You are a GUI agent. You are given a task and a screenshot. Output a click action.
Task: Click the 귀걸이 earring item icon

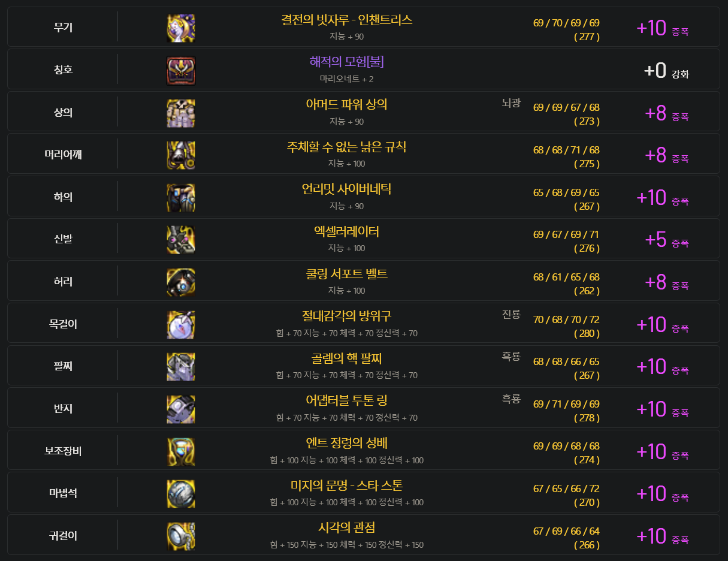181,536
